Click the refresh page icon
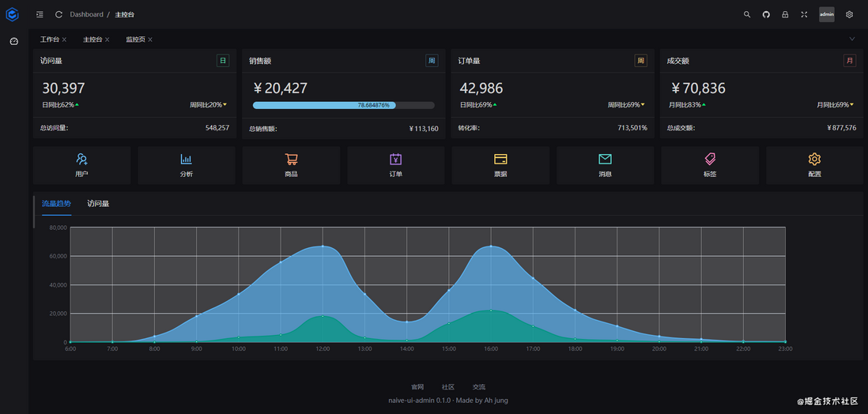 pos(58,14)
